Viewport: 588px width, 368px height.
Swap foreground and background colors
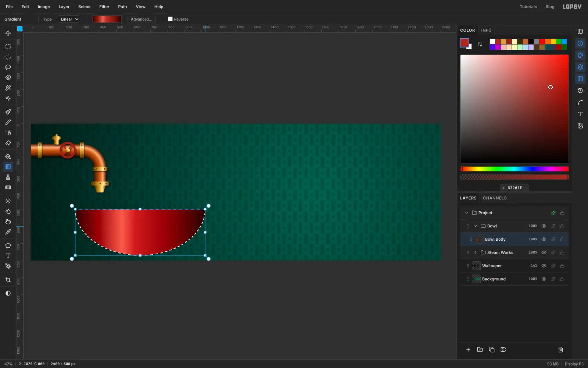[480, 44]
